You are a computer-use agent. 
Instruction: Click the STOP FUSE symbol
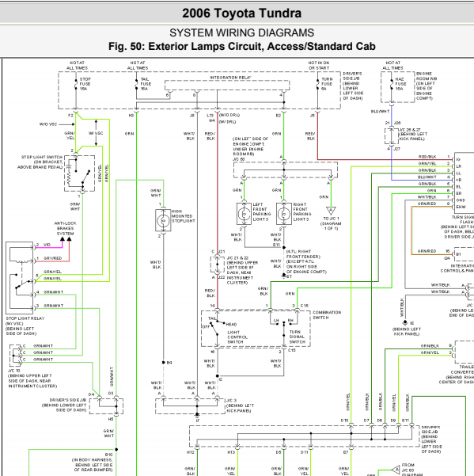tap(75, 84)
